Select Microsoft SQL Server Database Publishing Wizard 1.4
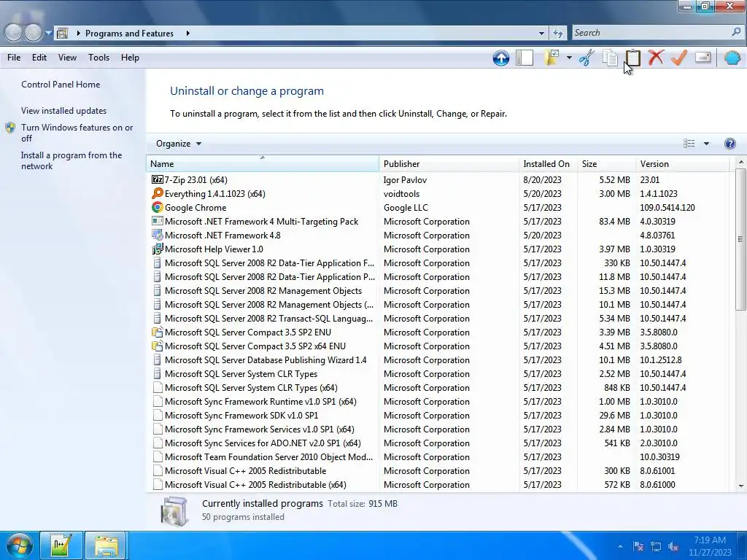Viewport: 747px width, 560px height. click(x=438, y=360)
